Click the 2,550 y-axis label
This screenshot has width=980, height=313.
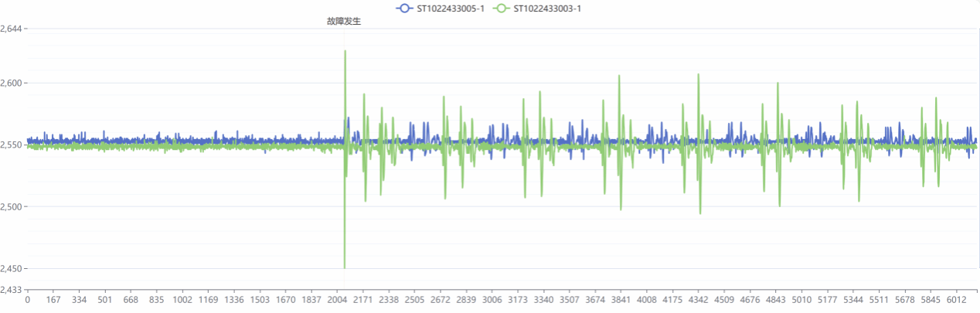click(x=12, y=145)
